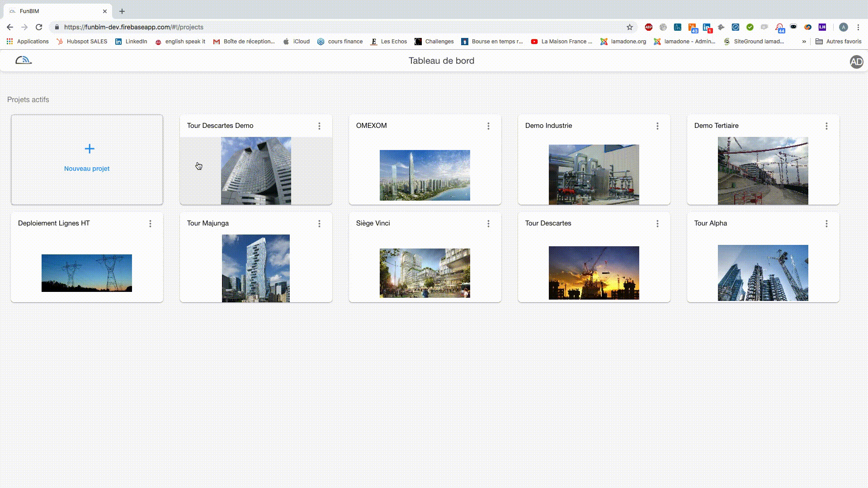The width and height of the screenshot is (868, 488).
Task: Reload the page
Action: [39, 27]
